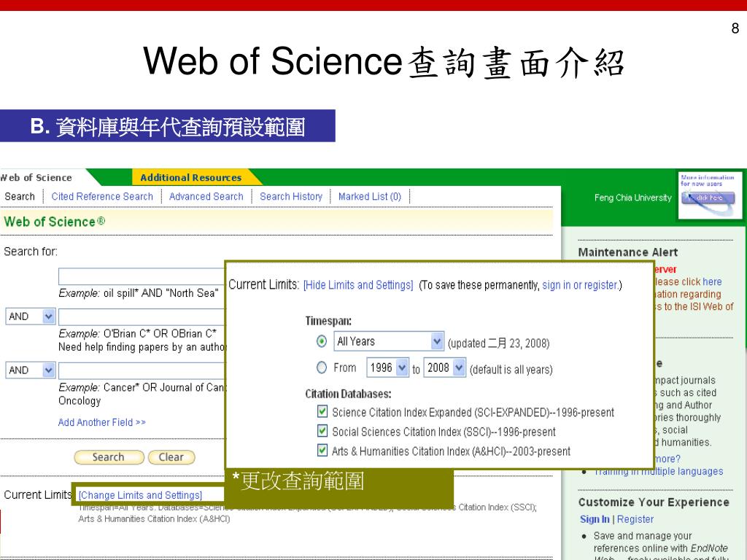This screenshot has width=747, height=560.
Task: Open Marked List (0)
Action: click(x=370, y=196)
